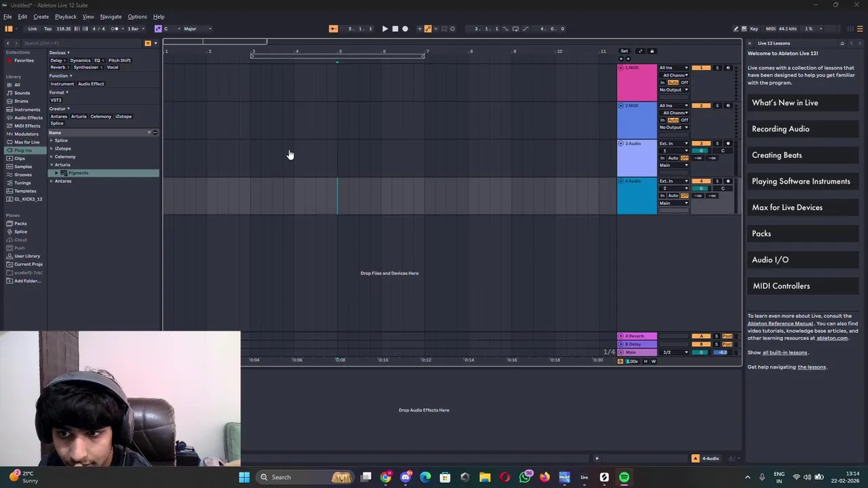Open the Max for Live category

click(x=26, y=142)
